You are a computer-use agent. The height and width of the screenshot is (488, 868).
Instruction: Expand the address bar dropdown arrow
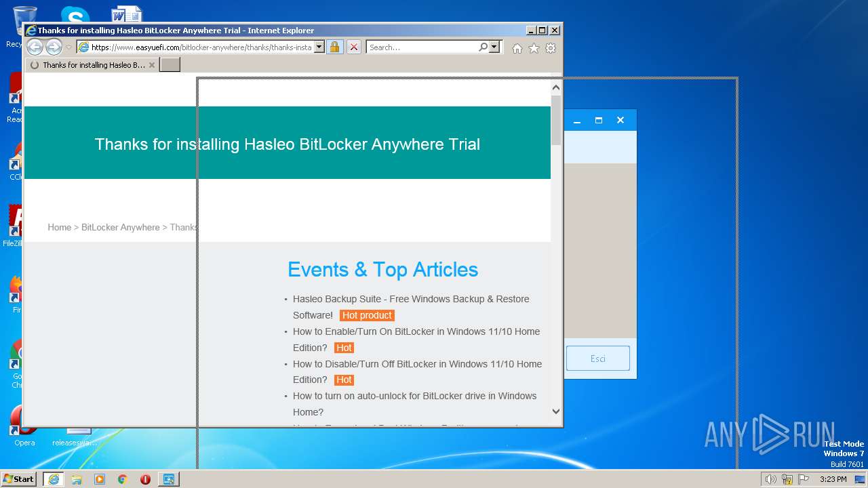coord(319,47)
